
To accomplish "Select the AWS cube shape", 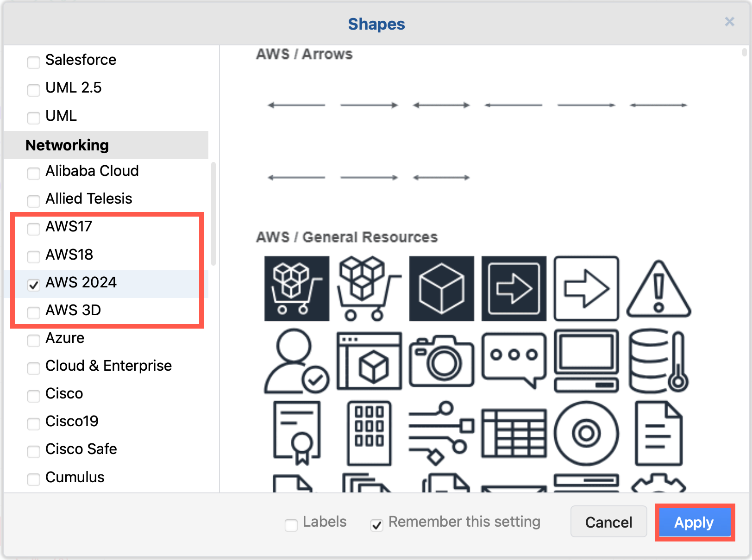I will tap(441, 288).
